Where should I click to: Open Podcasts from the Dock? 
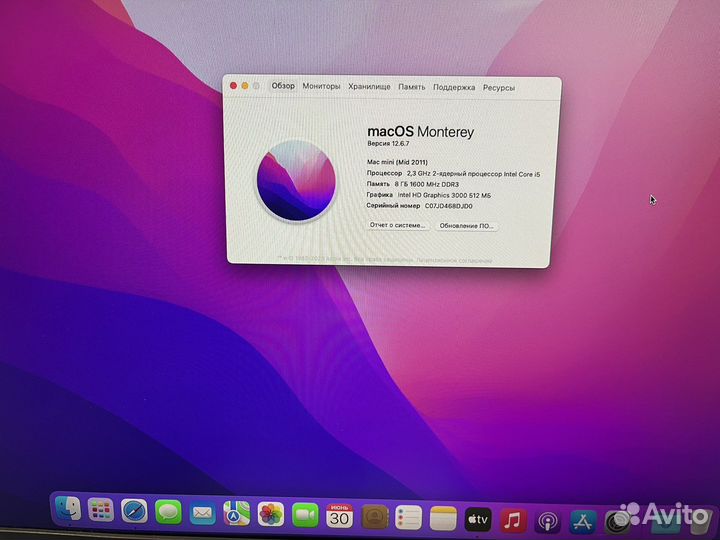coord(547,521)
